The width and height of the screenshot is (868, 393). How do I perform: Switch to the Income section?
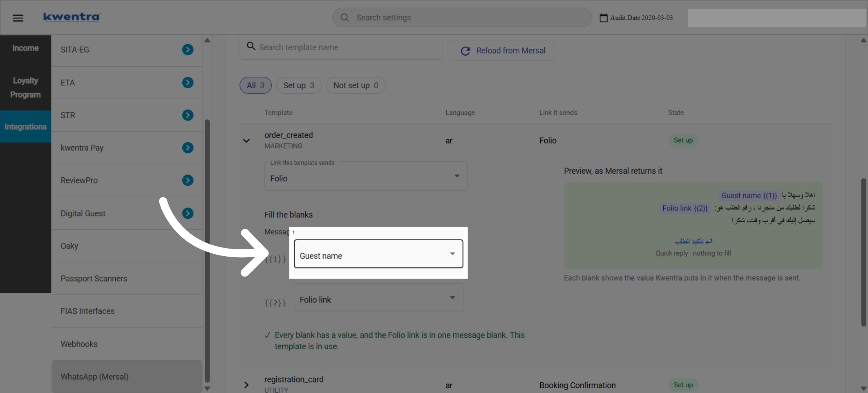click(25, 48)
